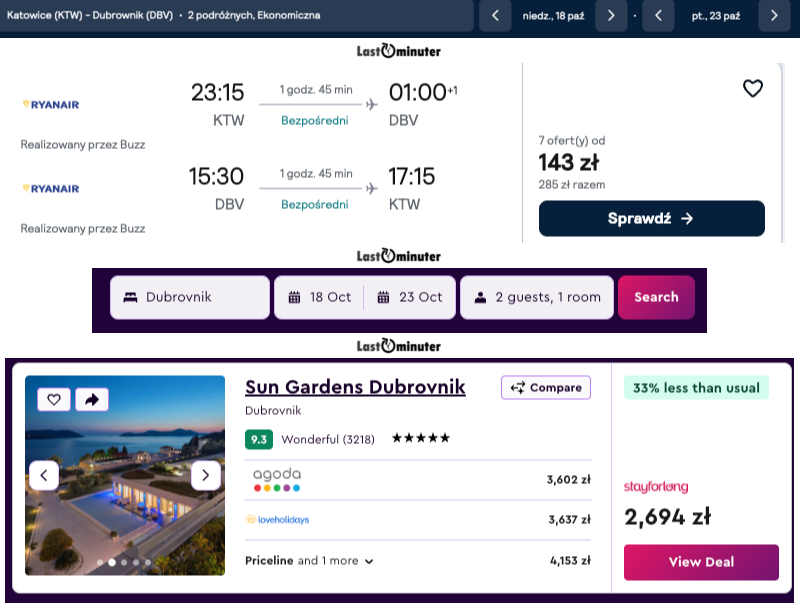Expand Priceline and 1 more offers
Screen dimensions: 800x603
tap(309, 561)
